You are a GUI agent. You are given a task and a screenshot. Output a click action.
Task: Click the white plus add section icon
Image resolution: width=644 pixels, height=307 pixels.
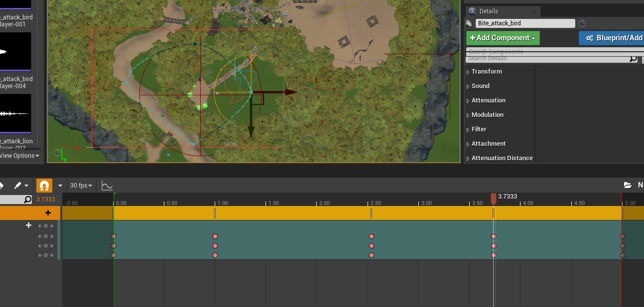(x=29, y=225)
